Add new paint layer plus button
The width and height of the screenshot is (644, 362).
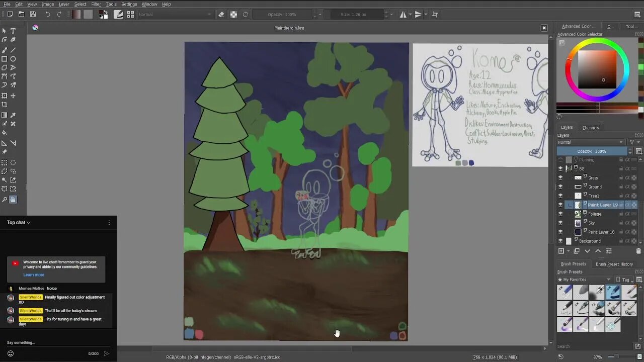tap(561, 251)
